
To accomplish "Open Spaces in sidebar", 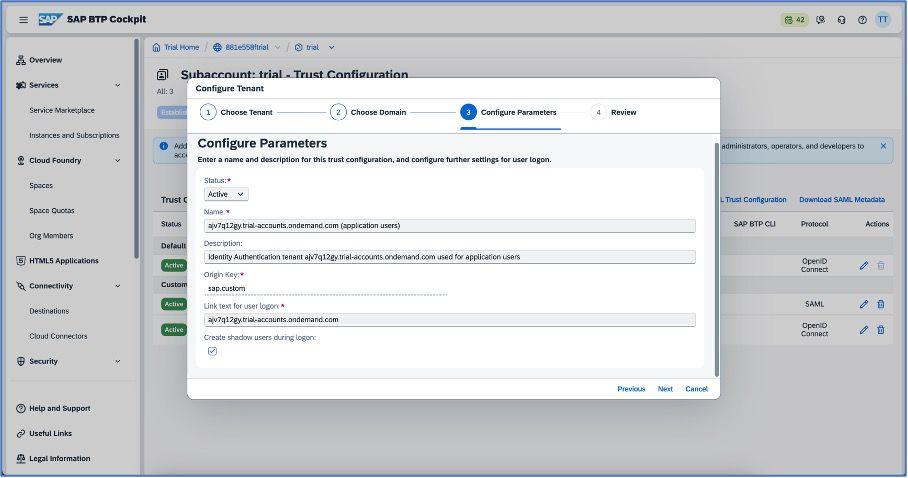I will pos(41,185).
